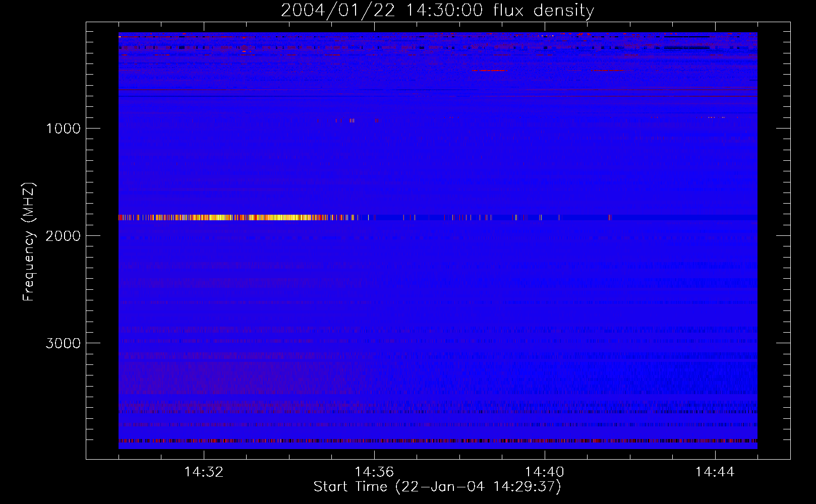Select the 1000 frequency axis label

click(63, 129)
